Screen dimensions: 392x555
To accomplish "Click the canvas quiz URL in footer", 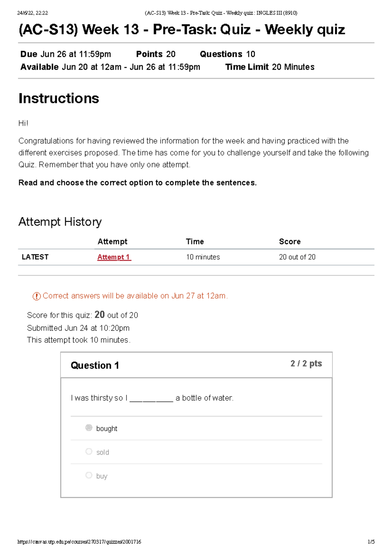I will 79,542.
